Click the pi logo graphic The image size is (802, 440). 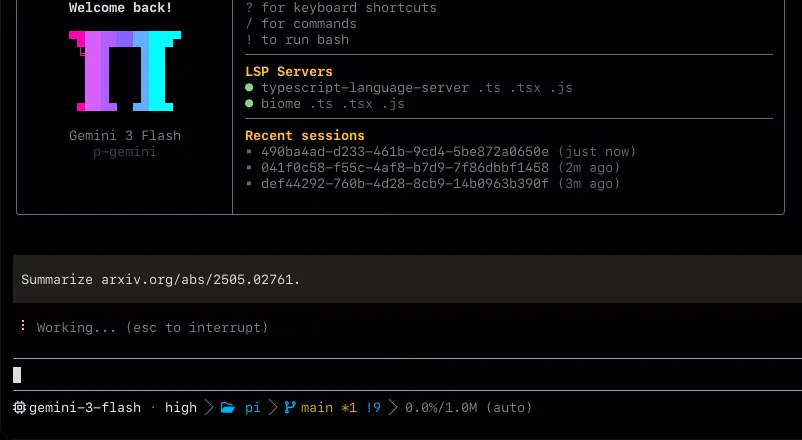pyautogui.click(x=125, y=71)
